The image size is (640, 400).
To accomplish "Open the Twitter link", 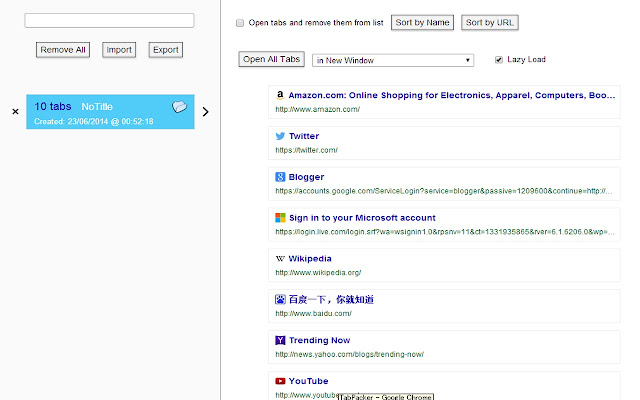I will pos(304,136).
